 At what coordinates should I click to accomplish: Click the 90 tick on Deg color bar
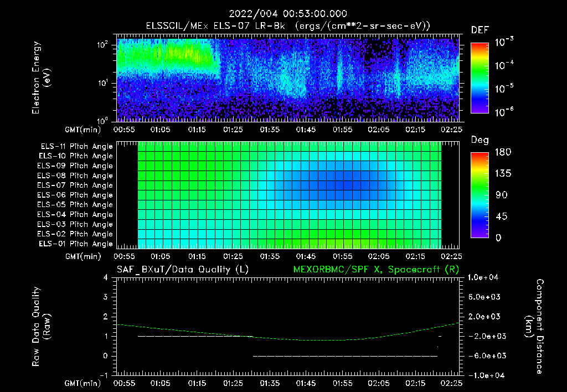[501, 195]
